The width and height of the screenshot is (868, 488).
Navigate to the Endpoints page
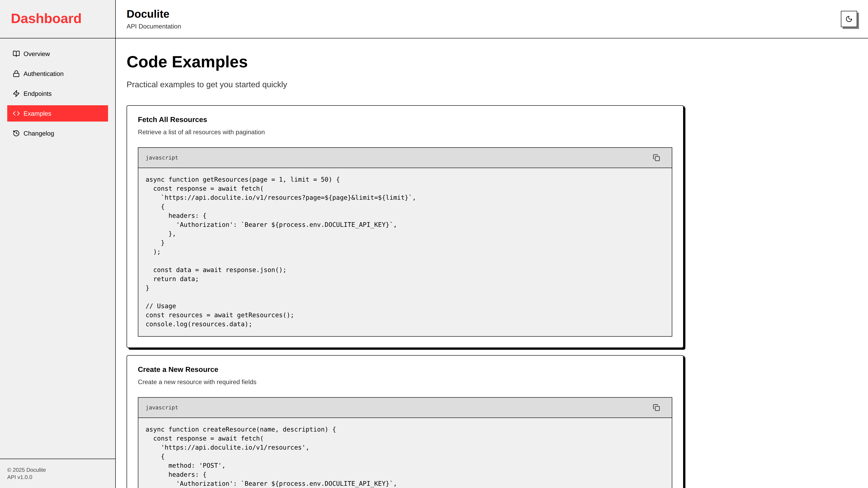click(37, 94)
